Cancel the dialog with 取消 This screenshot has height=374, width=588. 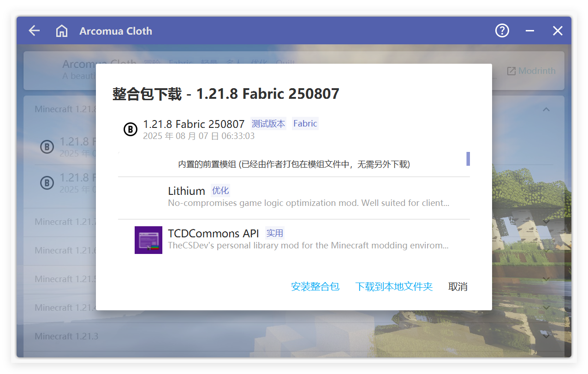pyautogui.click(x=458, y=287)
